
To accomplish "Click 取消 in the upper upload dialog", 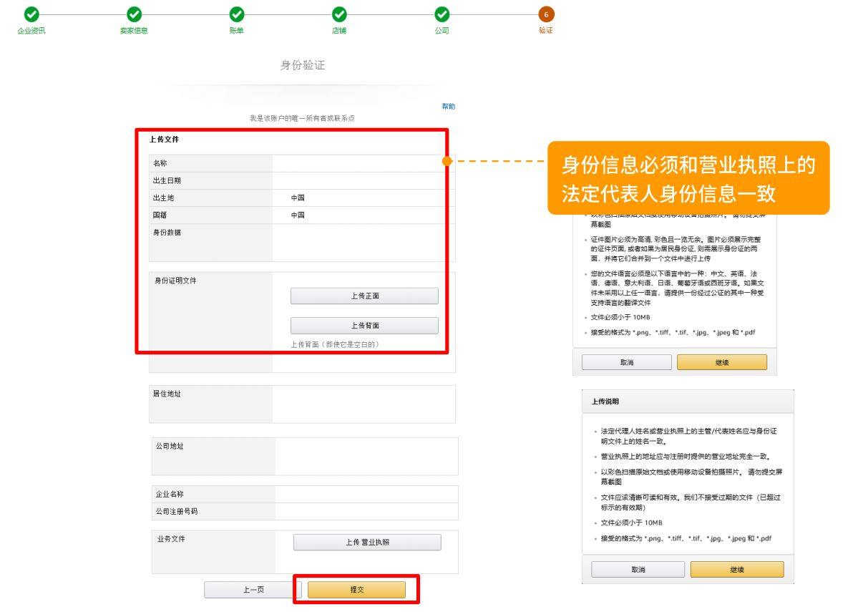I will 626,362.
